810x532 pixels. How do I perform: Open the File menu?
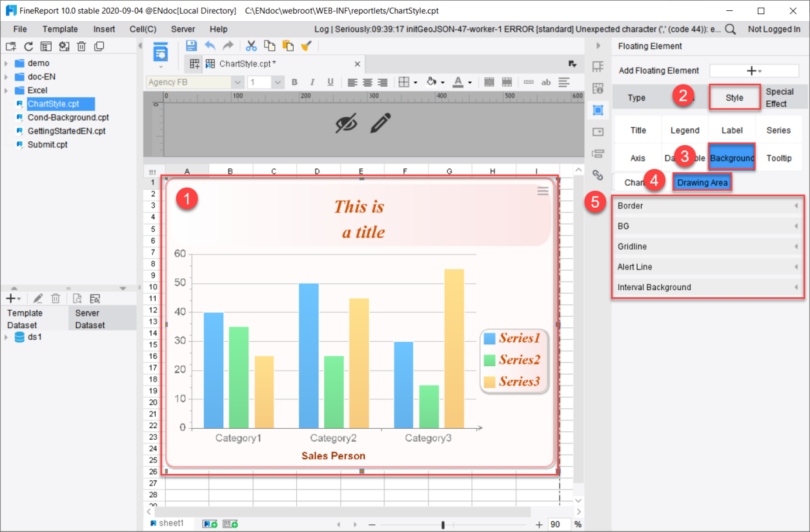pos(20,29)
